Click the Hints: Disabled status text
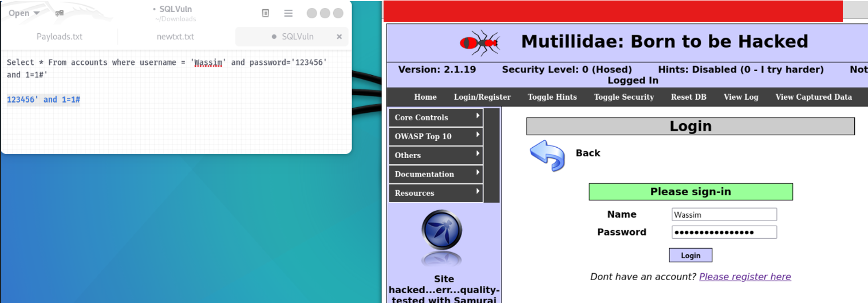Viewport: 868px width, 303px height. pyautogui.click(x=741, y=69)
